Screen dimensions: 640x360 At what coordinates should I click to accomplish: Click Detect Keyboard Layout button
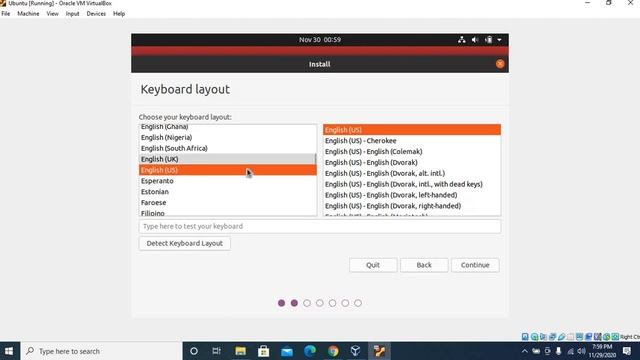(184, 243)
